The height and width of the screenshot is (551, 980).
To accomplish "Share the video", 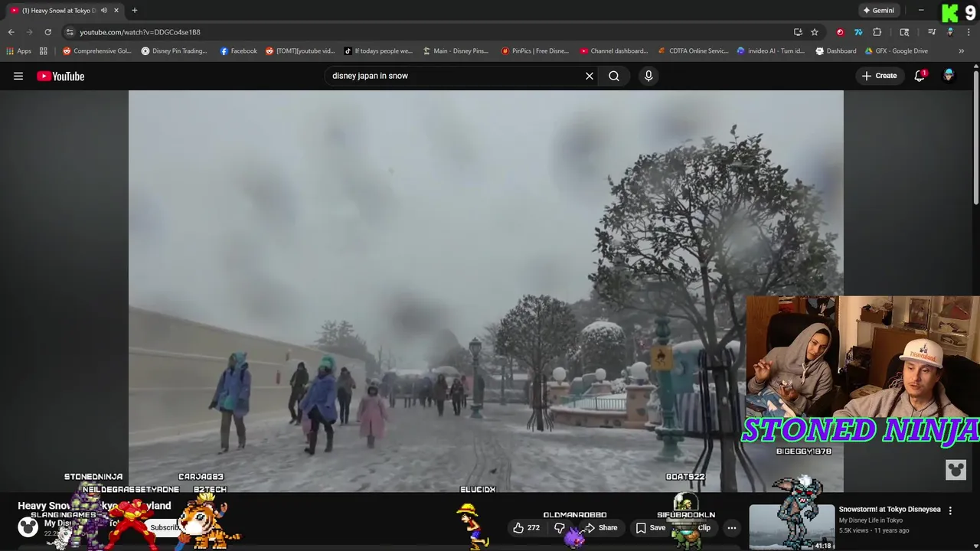I will tap(600, 527).
